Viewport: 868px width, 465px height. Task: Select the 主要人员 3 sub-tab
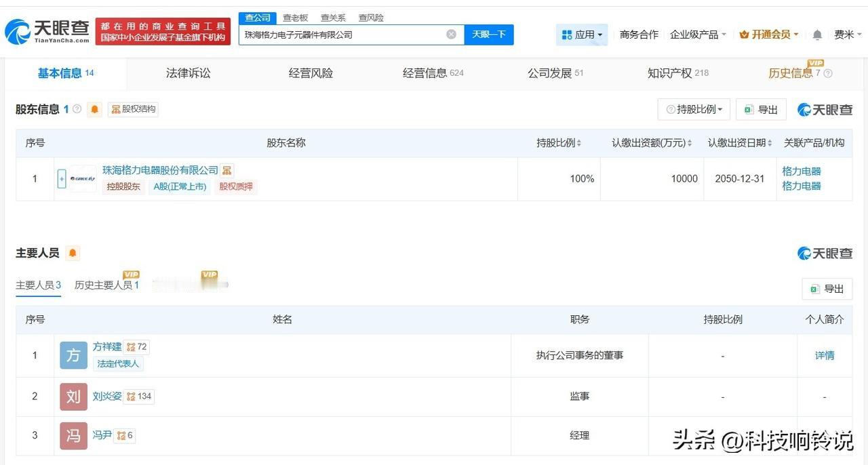pos(38,285)
